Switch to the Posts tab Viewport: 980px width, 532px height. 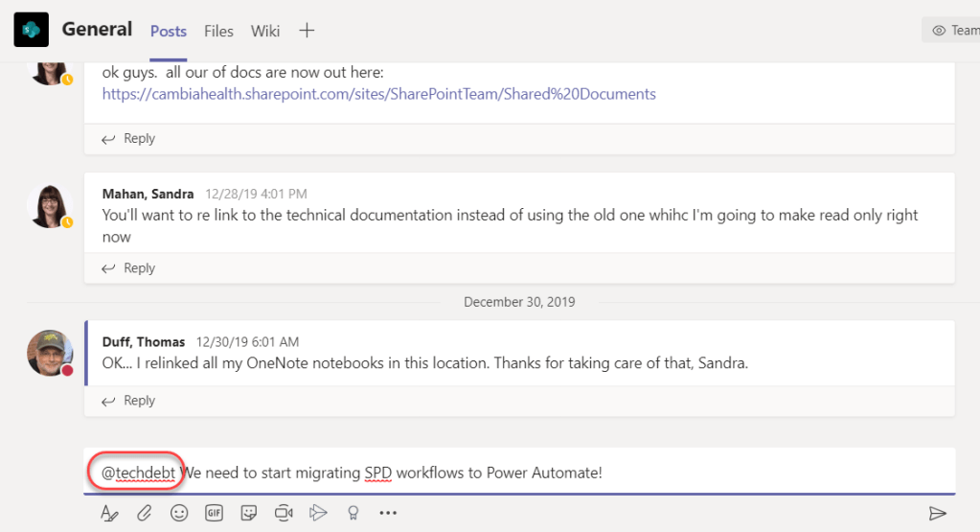click(x=169, y=31)
